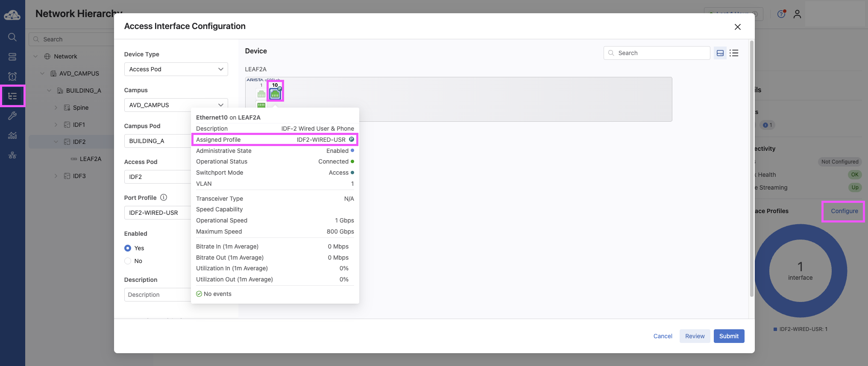The image size is (868, 366).
Task: Click Configure link for Interface Profiles
Action: click(844, 211)
